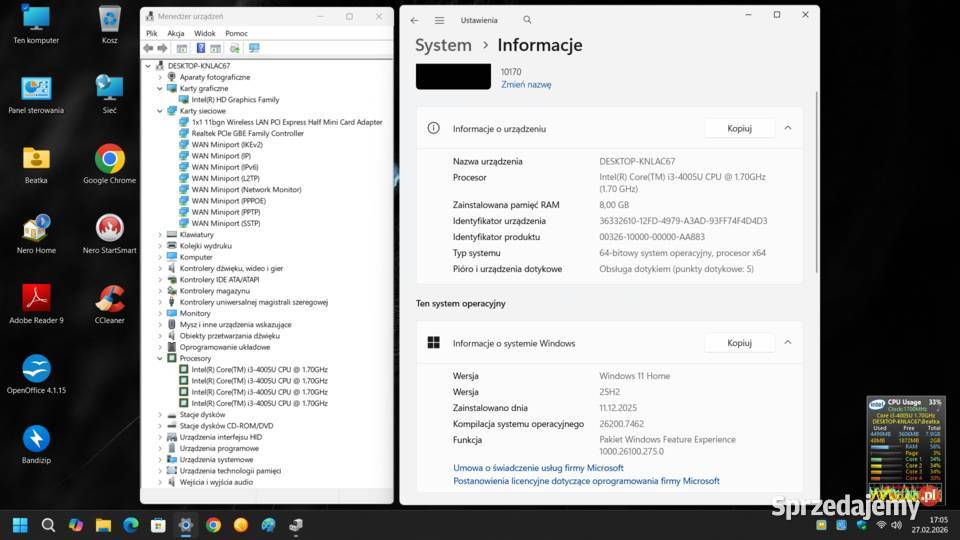This screenshot has width=960, height=540.
Task: Open File Explorer from the taskbar
Action: point(103,525)
